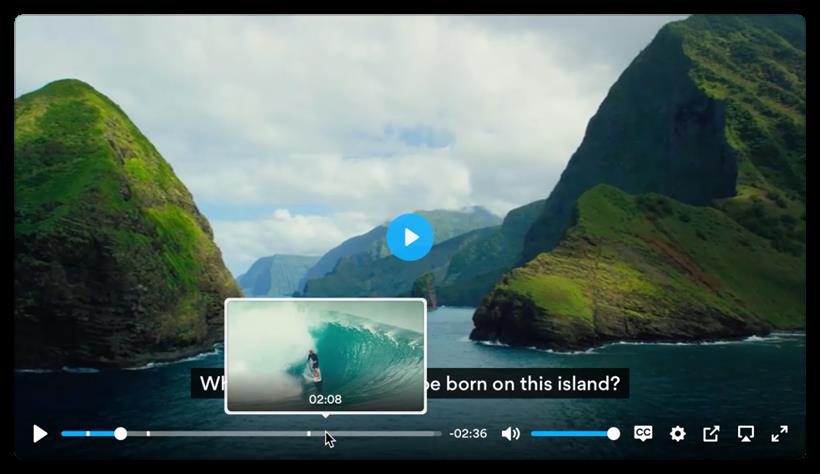The width and height of the screenshot is (820, 474).
Task: Click the surfer wave preview thumbnail
Action: tap(325, 356)
